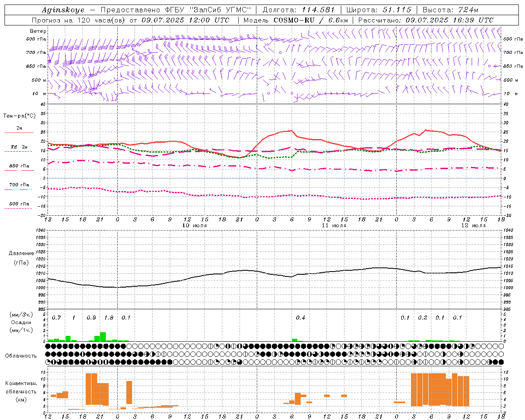Click the 11 июля date label
Image resolution: width=525 pixels, height=420 pixels.
point(334,226)
